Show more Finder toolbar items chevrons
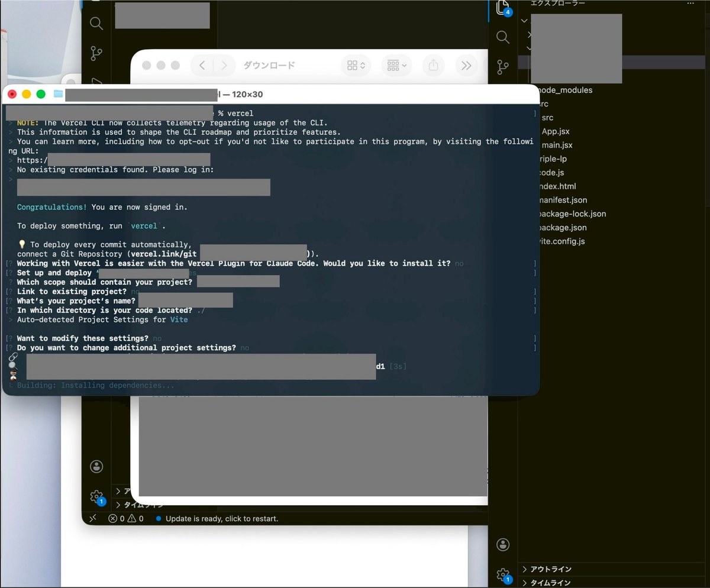The width and height of the screenshot is (710, 588). click(466, 65)
